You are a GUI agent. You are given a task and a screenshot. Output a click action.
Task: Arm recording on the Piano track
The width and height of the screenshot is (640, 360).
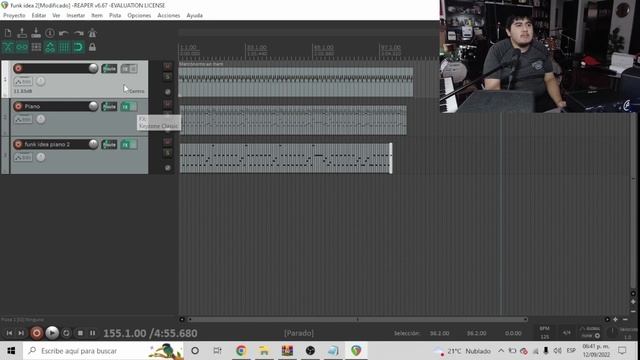(x=18, y=107)
